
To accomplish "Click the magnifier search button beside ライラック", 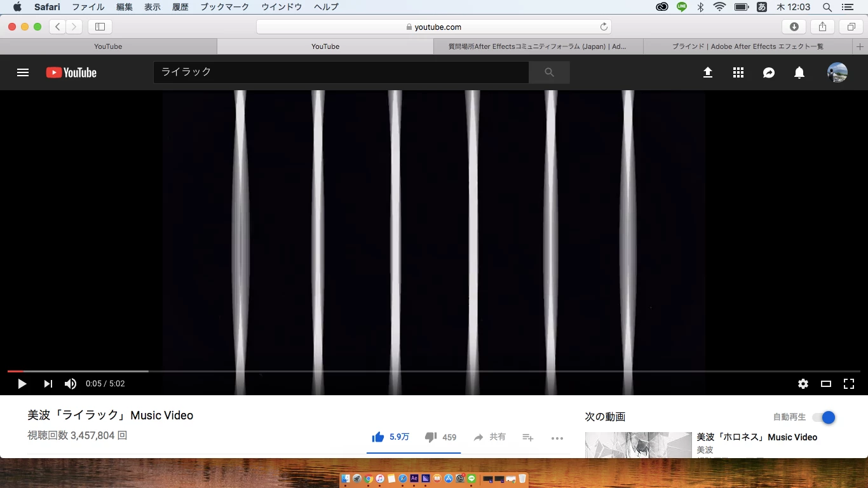I will 549,72.
